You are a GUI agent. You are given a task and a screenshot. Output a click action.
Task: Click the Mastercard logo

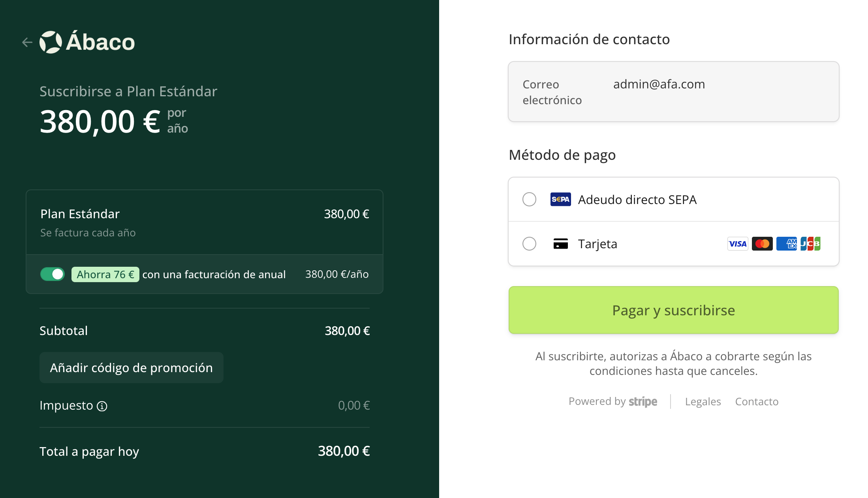pyautogui.click(x=762, y=244)
